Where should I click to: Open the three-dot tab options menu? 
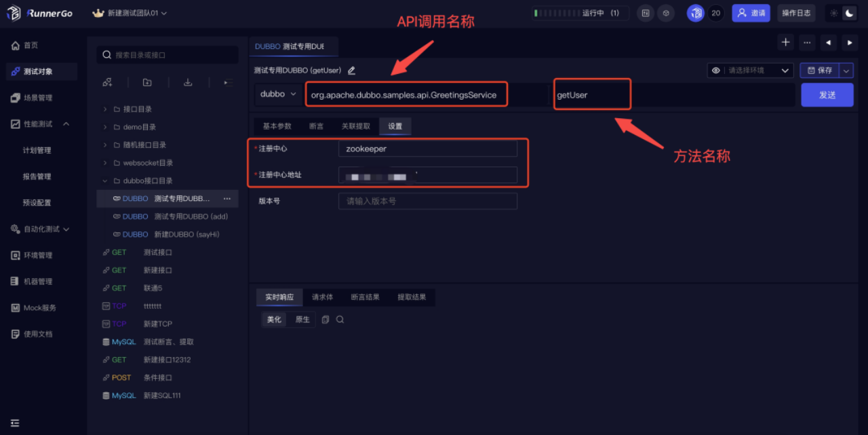[807, 42]
